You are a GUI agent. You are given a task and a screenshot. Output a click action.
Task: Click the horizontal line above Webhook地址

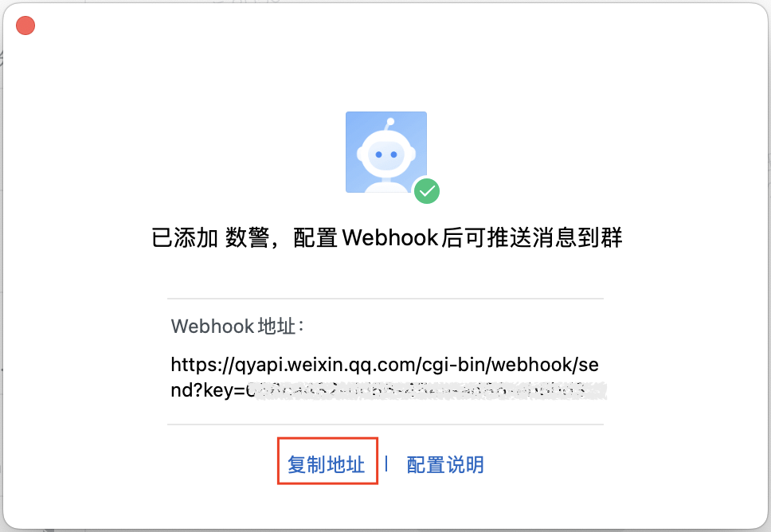click(385, 299)
